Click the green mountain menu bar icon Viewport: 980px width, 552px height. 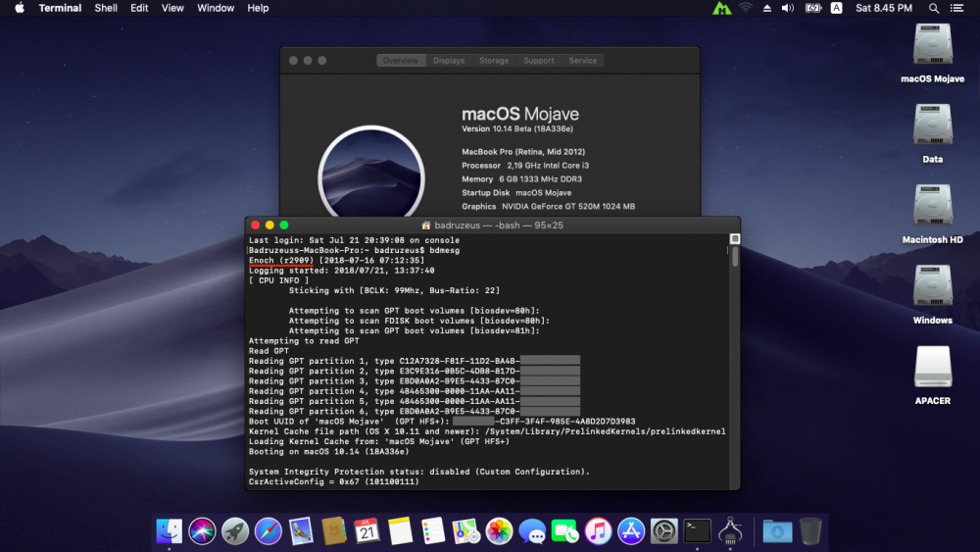[x=722, y=8]
